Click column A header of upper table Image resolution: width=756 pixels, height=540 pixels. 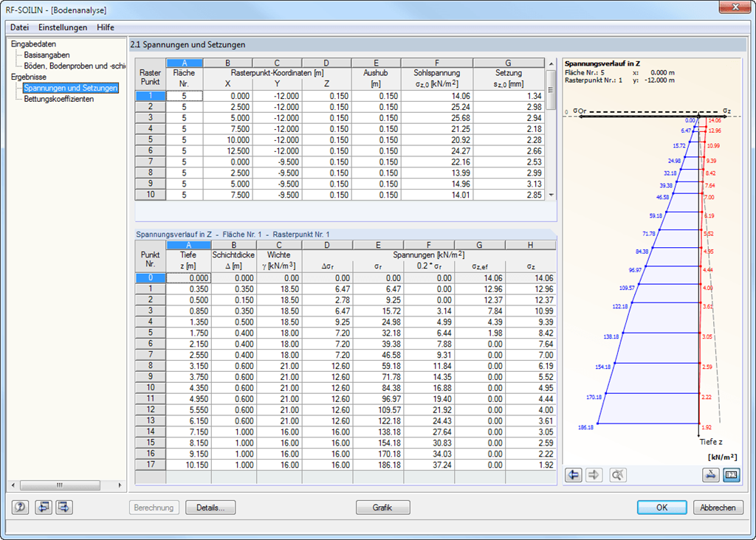[x=184, y=63]
